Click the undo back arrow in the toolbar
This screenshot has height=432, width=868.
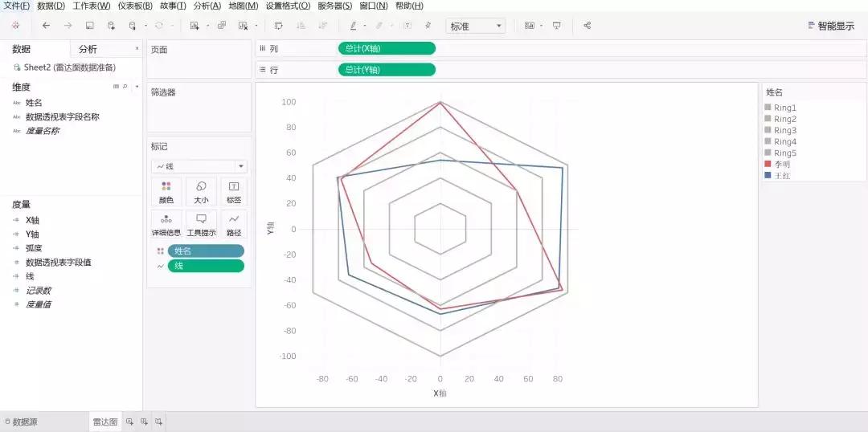pos(46,26)
